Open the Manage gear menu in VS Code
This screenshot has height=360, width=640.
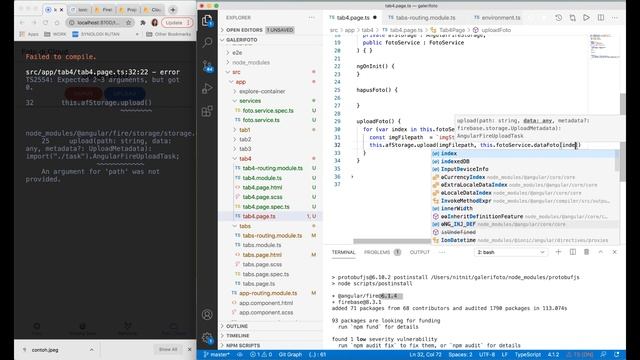point(207,338)
